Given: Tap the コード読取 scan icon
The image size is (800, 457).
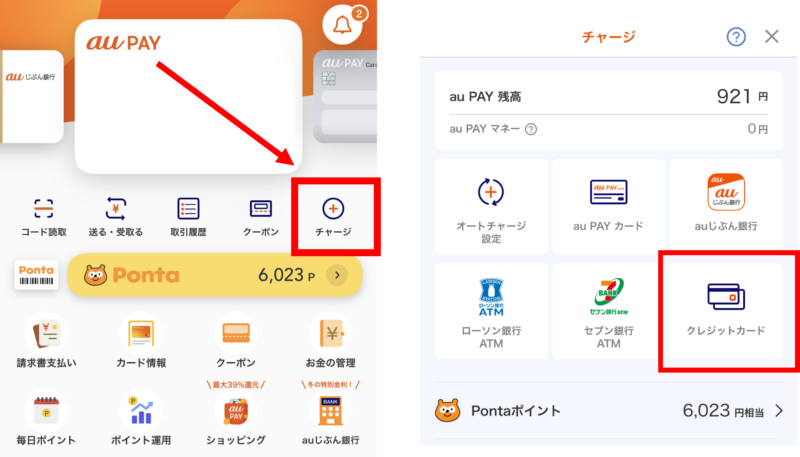Looking at the screenshot, I should click(x=44, y=209).
